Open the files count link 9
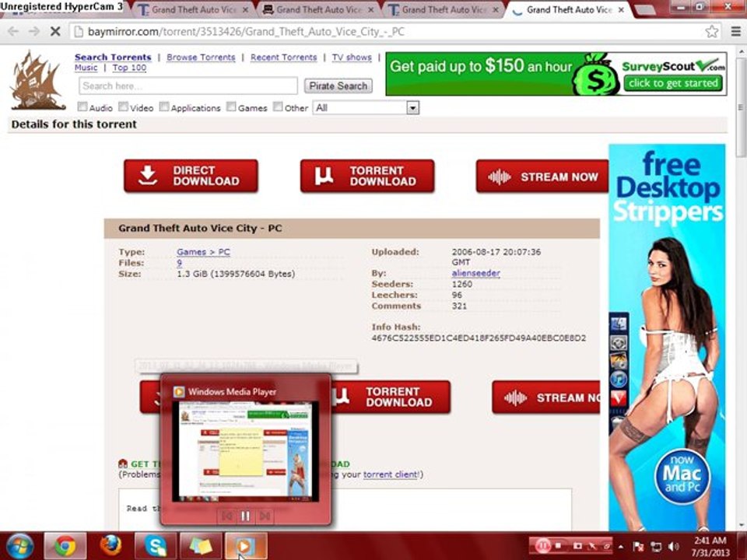Viewport: 747px width, 560px height. (179, 262)
